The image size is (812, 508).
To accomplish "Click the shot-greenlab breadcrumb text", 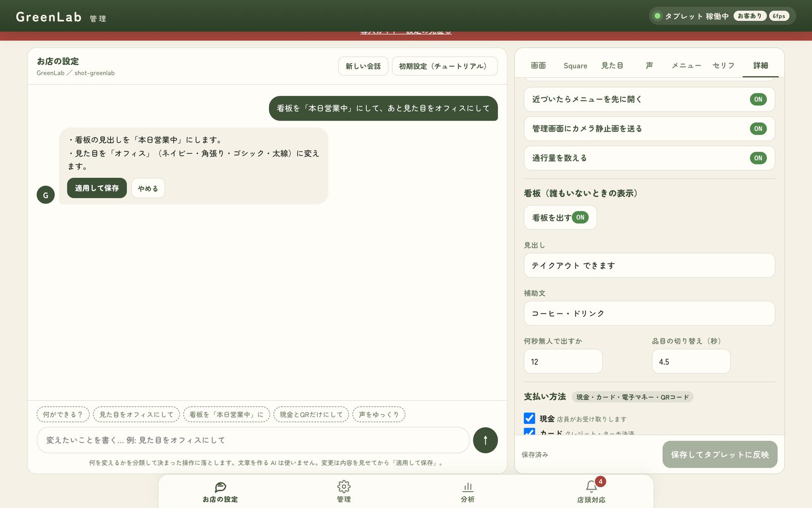I will 94,73.
